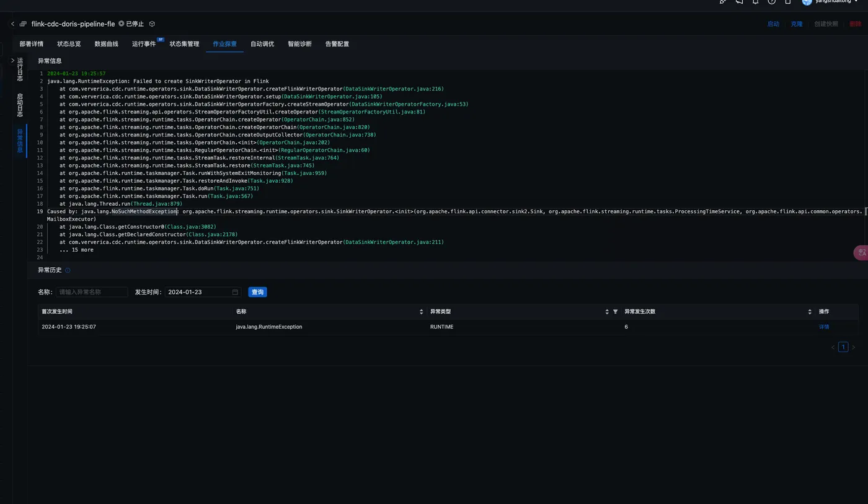868x504 pixels.
Task: Click the red 删除 button
Action: [x=856, y=24]
